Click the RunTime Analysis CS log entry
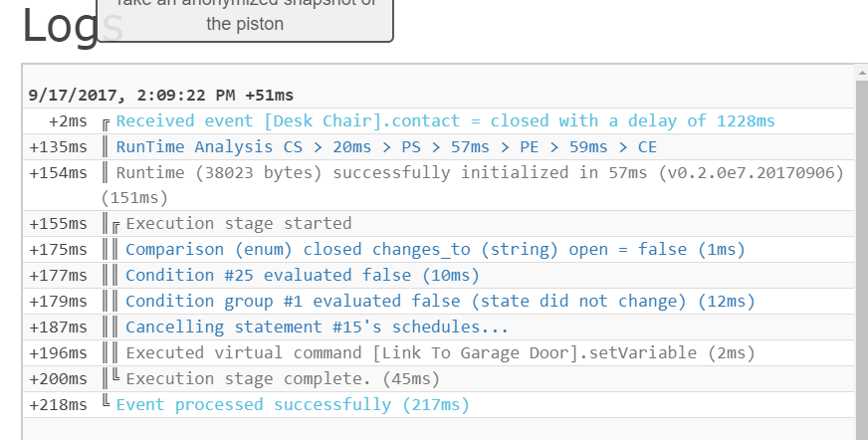The image size is (868, 440). pyautogui.click(x=386, y=147)
